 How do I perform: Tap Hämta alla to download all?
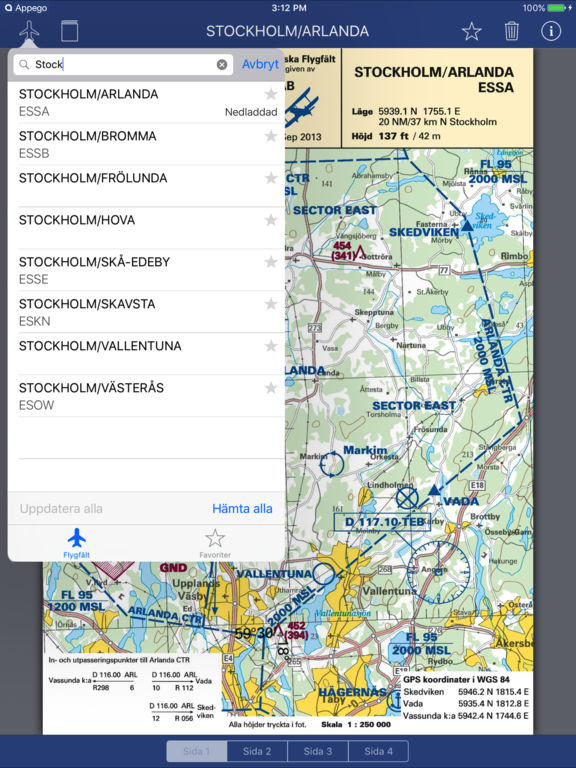242,509
